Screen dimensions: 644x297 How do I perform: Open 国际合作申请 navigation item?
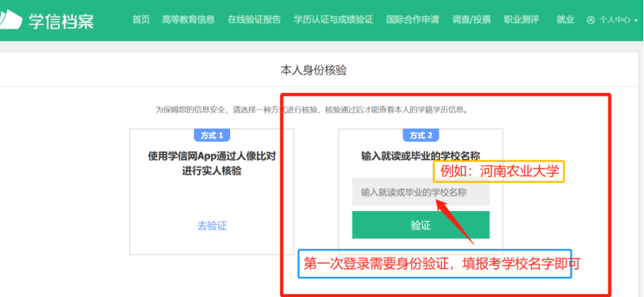pyautogui.click(x=412, y=19)
